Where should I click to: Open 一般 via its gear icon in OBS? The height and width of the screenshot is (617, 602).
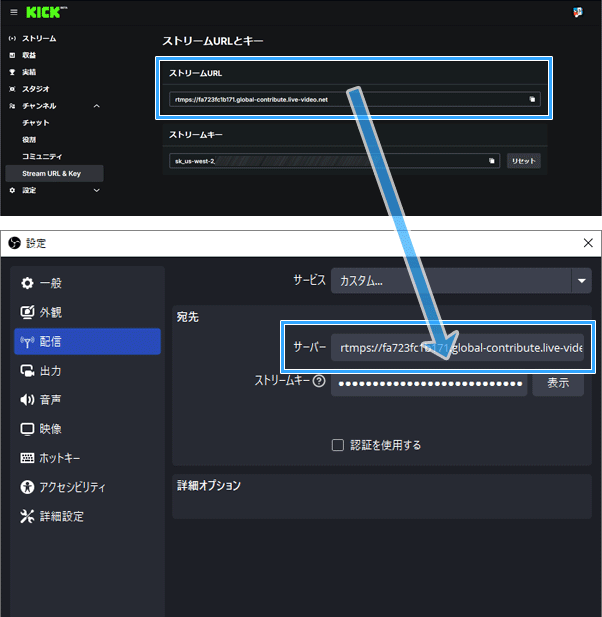27,283
